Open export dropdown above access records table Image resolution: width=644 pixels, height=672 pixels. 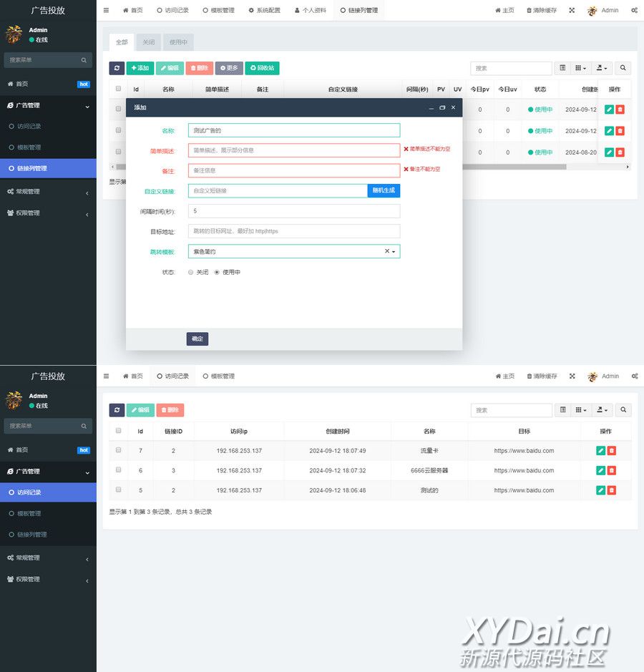[603, 410]
